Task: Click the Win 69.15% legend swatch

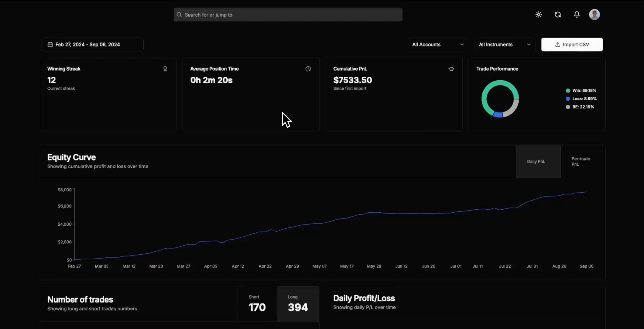Action: click(x=568, y=91)
